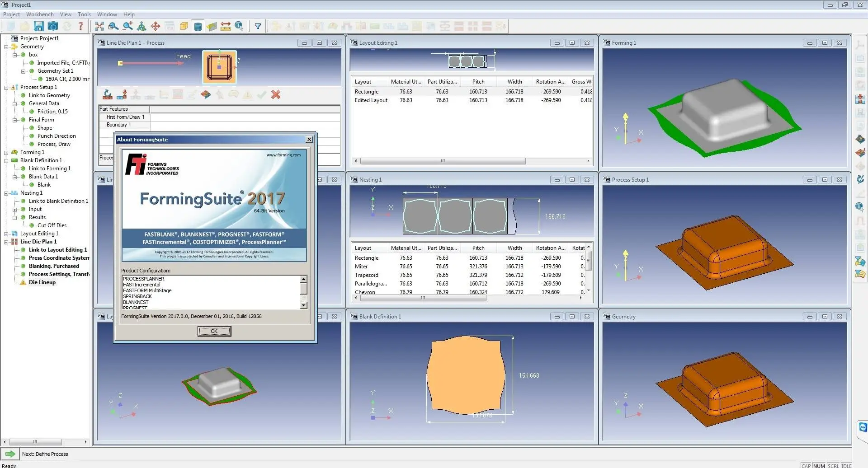Toggle the blue cylinder shading icon
This screenshot has height=468, width=868.
198,26
